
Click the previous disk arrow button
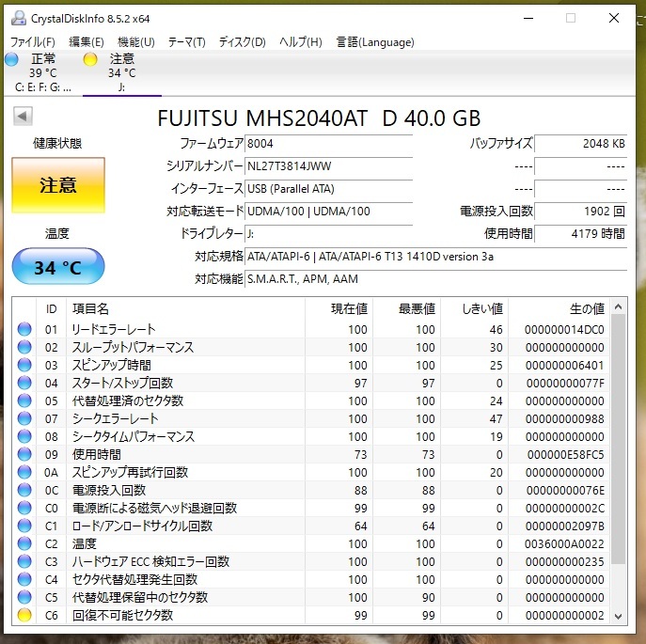[23, 117]
